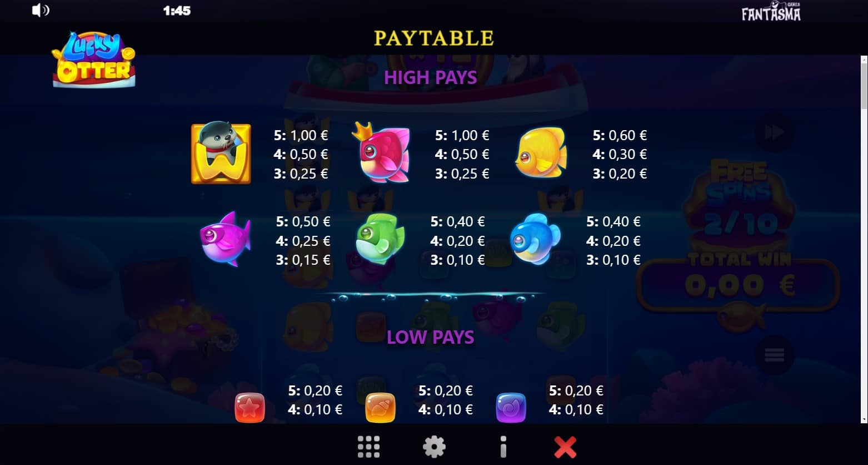Click the Fantasma Games logo
This screenshot has width=868, height=465.
pos(771,12)
